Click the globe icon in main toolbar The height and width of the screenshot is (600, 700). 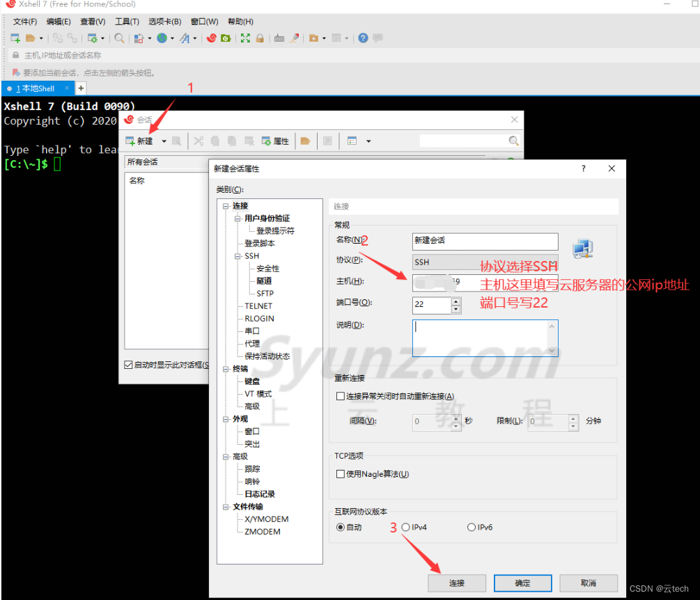coord(162,38)
